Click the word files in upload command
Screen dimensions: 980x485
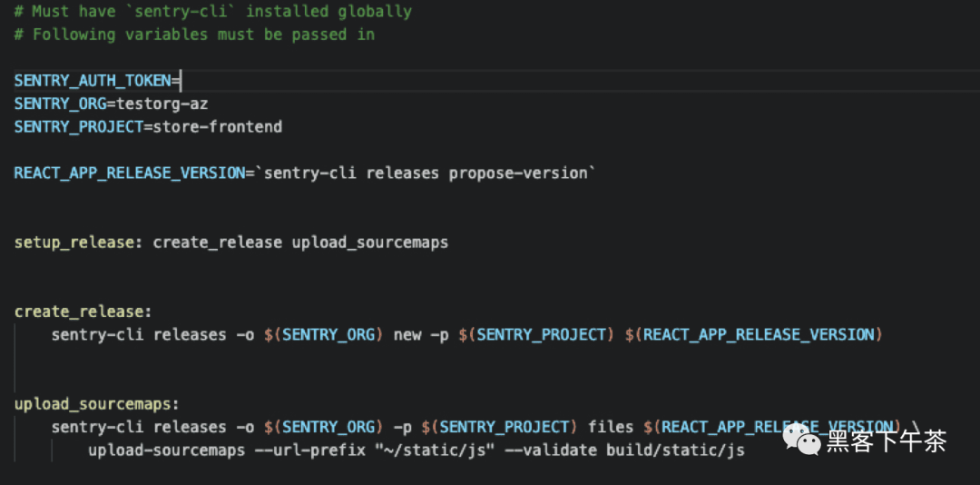coord(611,428)
